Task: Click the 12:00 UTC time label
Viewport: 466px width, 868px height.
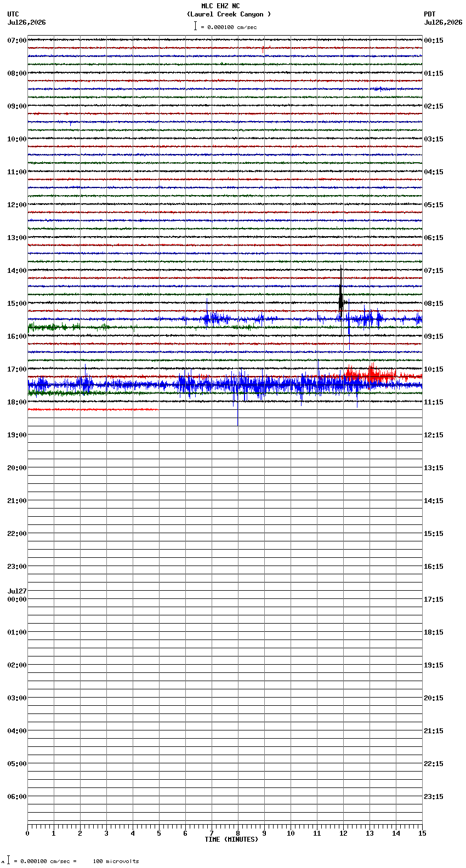Action: click(17, 205)
